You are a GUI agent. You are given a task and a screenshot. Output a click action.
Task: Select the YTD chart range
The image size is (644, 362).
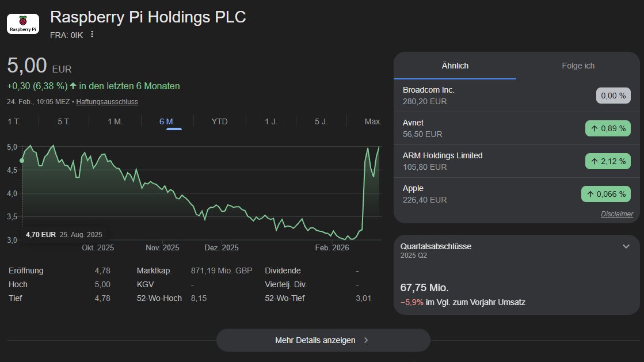coord(219,121)
